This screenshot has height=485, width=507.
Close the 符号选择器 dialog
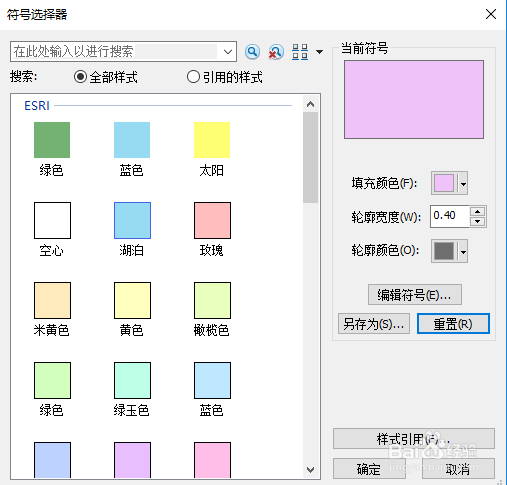coord(491,14)
